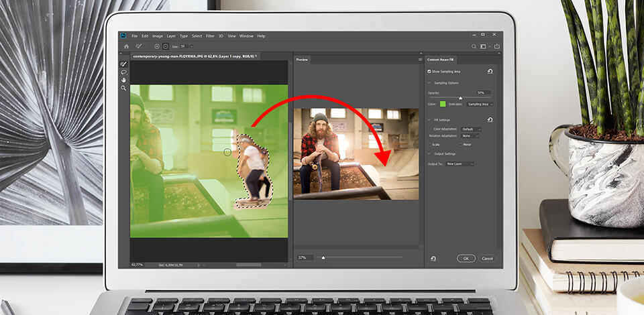Viewport: 644px width, 315px height.
Task: Open the Output To dropdown
Action: pyautogui.click(x=460, y=164)
